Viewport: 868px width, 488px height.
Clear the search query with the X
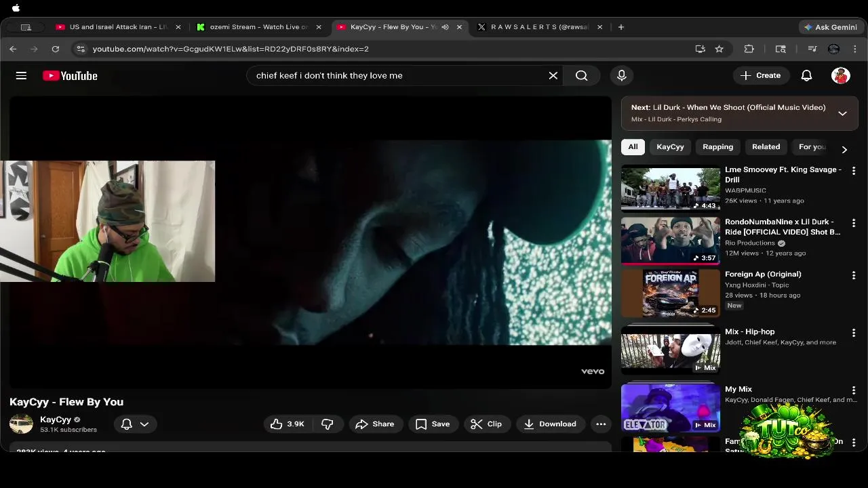coord(553,75)
